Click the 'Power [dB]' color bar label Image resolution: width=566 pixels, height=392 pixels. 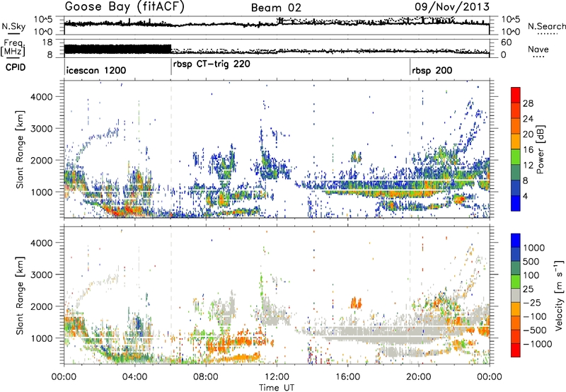click(x=540, y=149)
